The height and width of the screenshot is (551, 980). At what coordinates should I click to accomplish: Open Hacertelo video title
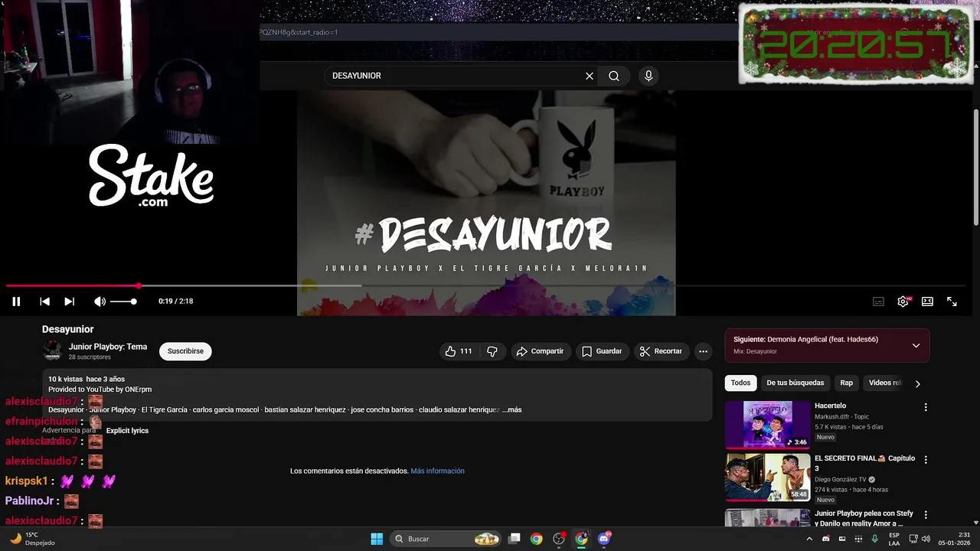point(830,406)
